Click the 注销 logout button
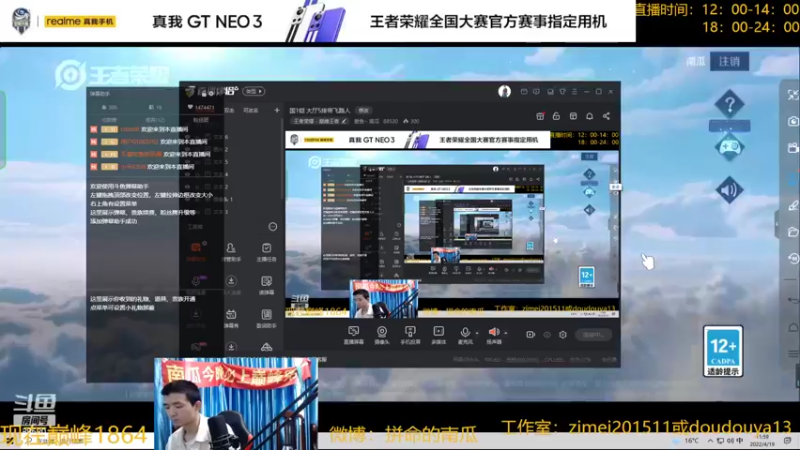This screenshot has width=800, height=450. pos(729,61)
